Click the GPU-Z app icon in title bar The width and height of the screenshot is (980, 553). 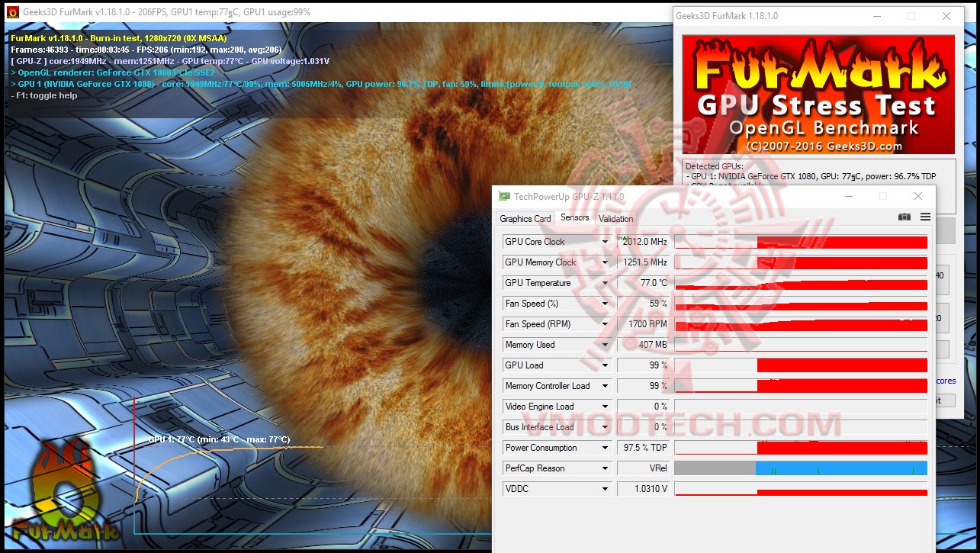(504, 197)
